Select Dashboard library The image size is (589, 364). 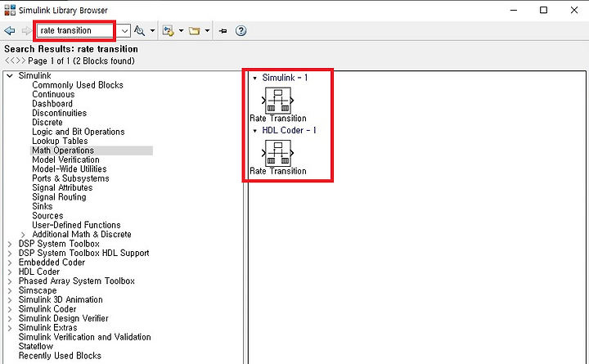click(x=52, y=104)
